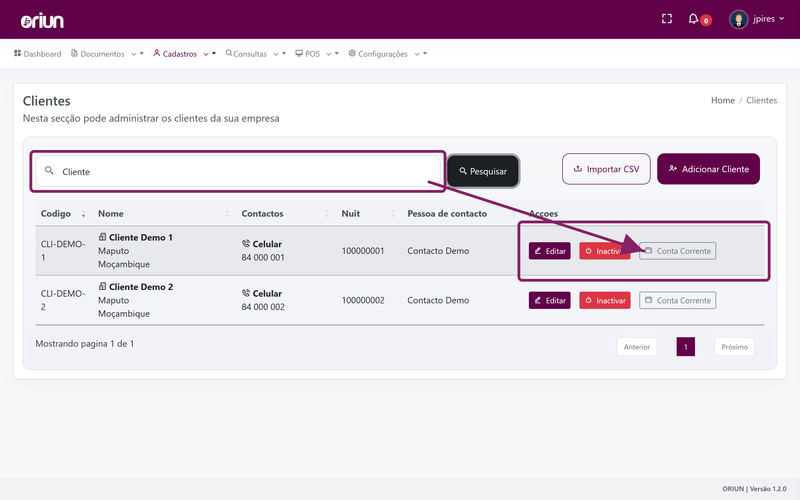Go to the Dashboard menu item

(37, 54)
